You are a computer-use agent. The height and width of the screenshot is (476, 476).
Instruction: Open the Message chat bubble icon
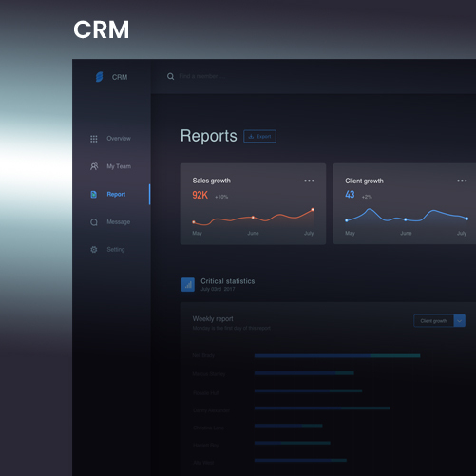pyautogui.click(x=94, y=222)
